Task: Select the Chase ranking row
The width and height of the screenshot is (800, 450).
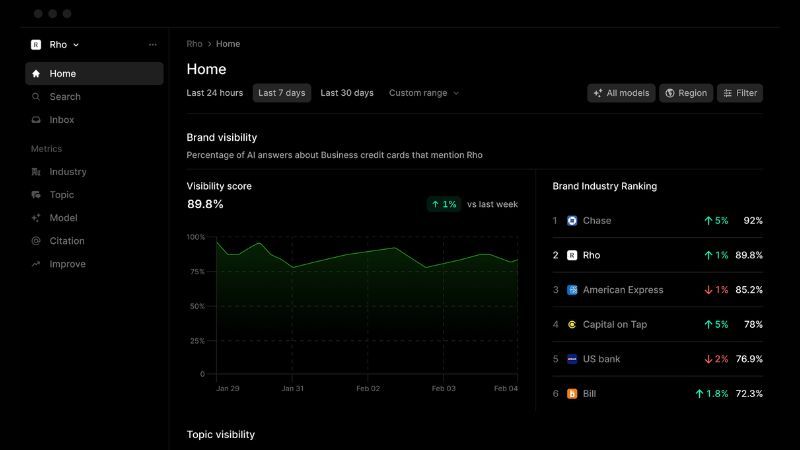Action: [x=657, y=221]
